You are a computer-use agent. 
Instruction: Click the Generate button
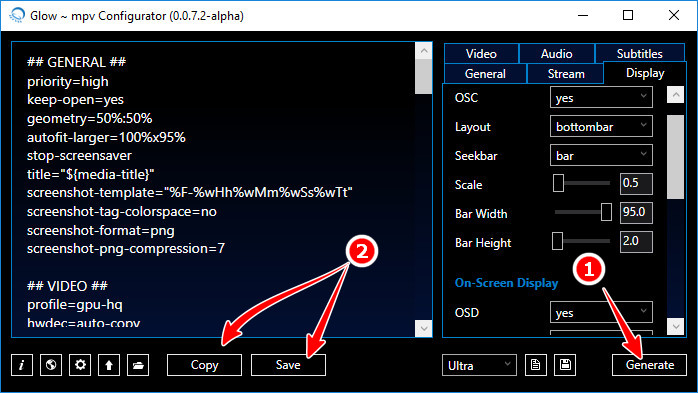tap(649, 365)
